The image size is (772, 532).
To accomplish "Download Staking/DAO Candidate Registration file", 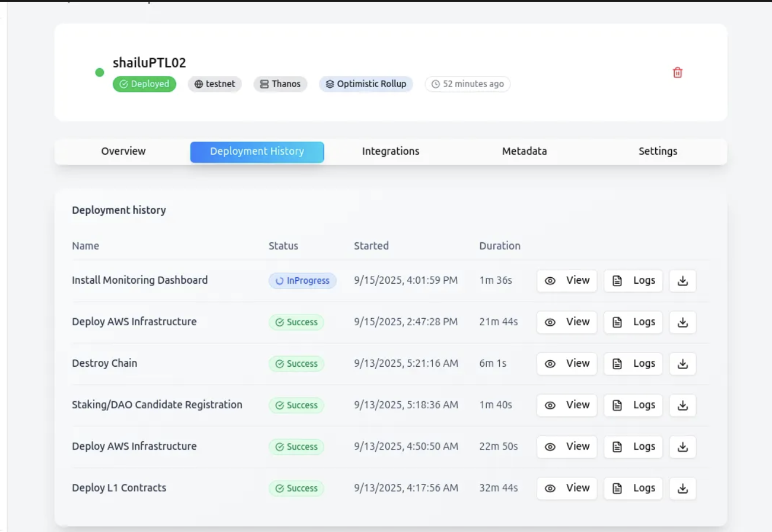I will pos(682,405).
